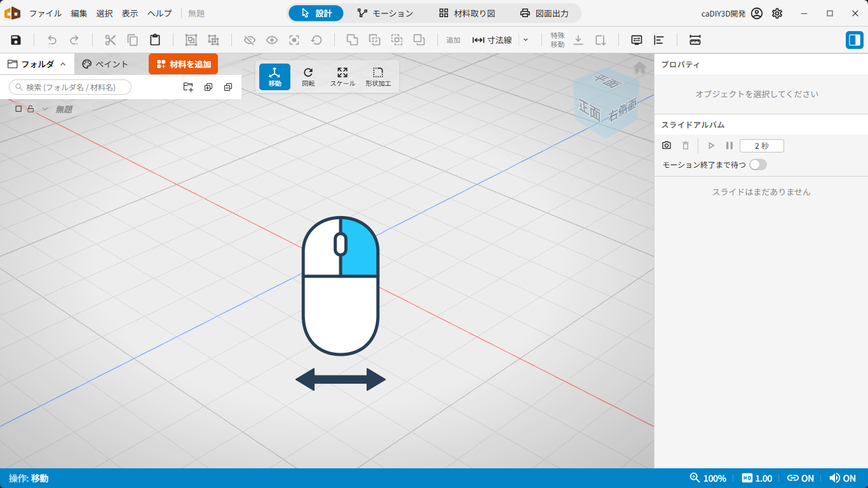Click the slideshow play button

[x=711, y=146]
